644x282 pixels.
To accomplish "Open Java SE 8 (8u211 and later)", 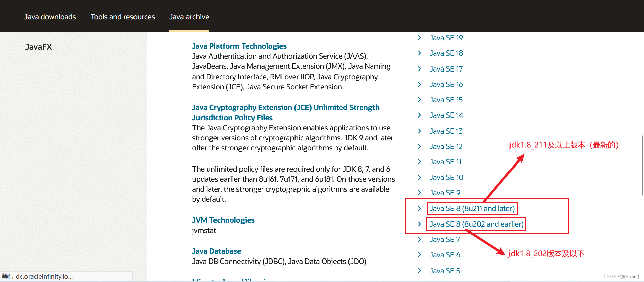I will pyautogui.click(x=472, y=208).
